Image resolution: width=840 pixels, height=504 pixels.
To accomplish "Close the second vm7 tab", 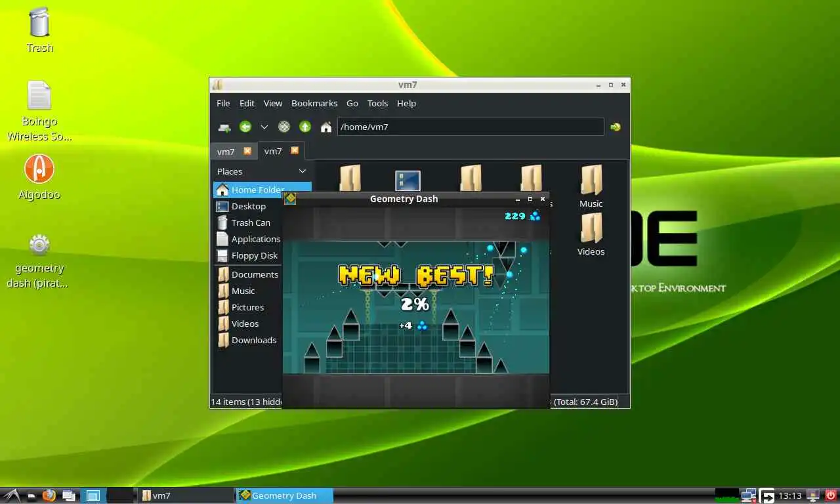I will pos(295,150).
